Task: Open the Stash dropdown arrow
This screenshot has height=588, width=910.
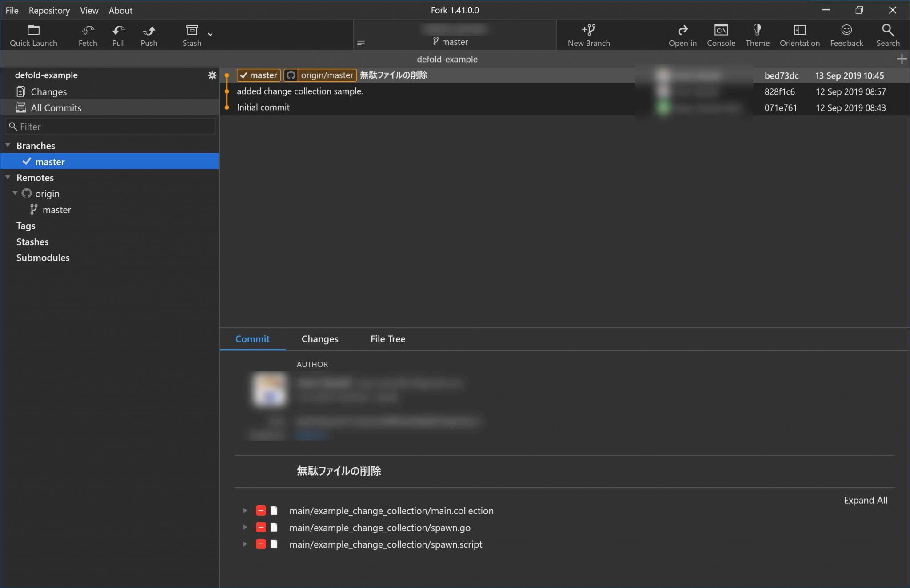Action: coord(210,34)
